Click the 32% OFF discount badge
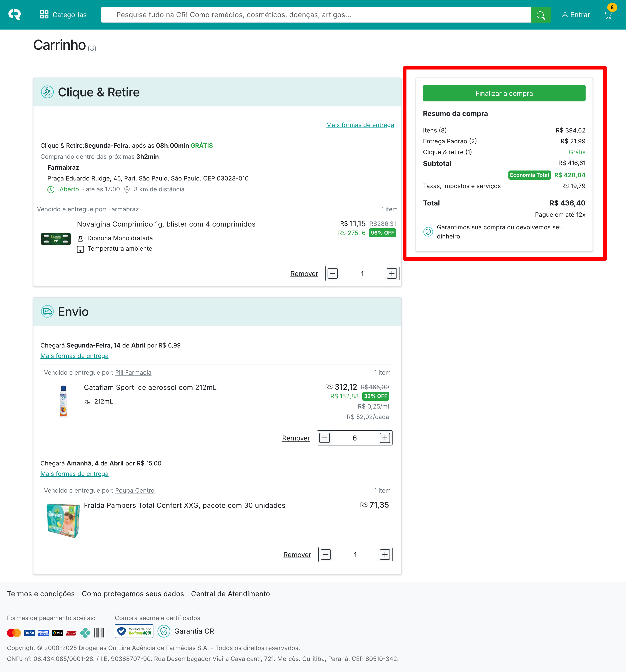 [375, 396]
